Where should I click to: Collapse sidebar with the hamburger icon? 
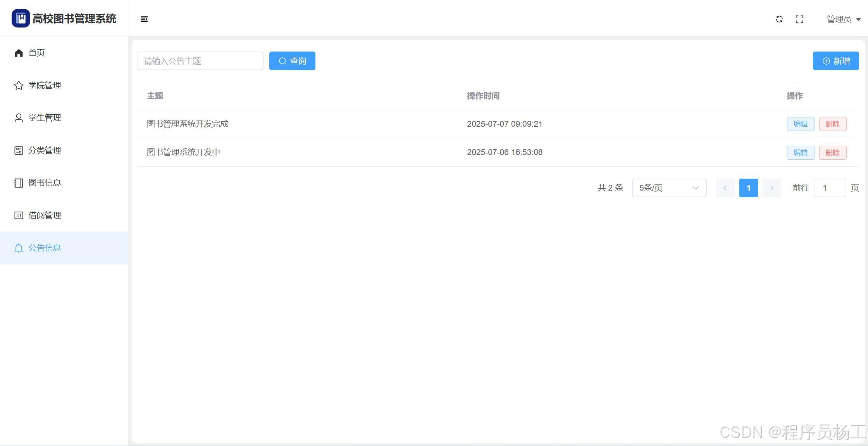click(x=144, y=19)
